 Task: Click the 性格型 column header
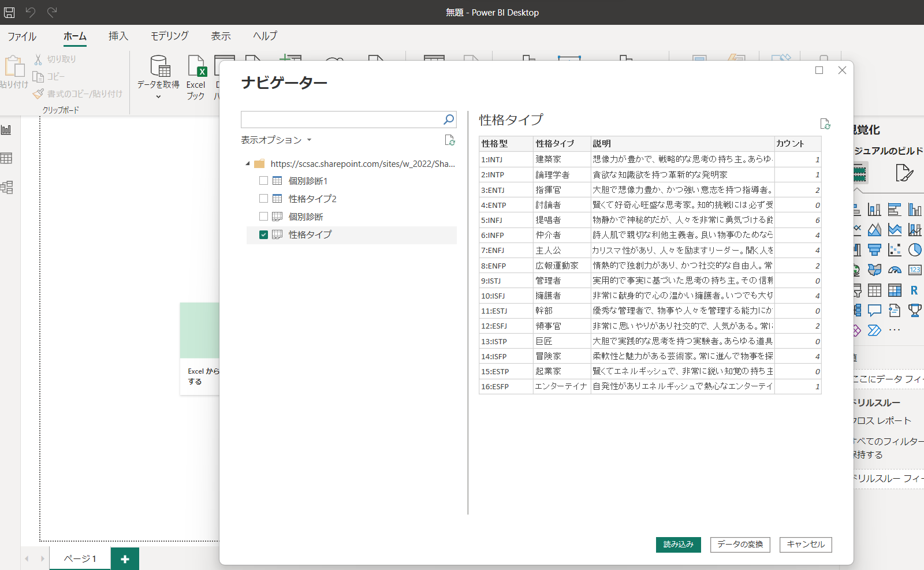[x=506, y=143]
